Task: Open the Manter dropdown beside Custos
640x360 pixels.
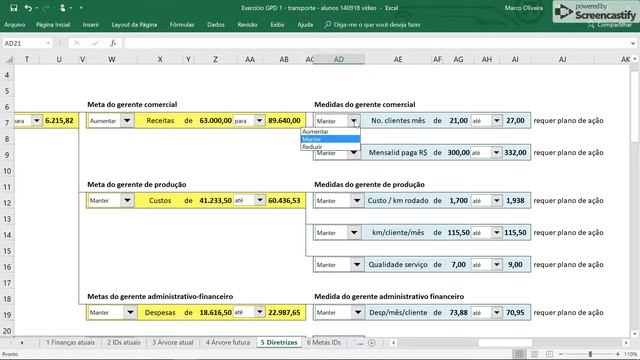Action: pyautogui.click(x=127, y=200)
